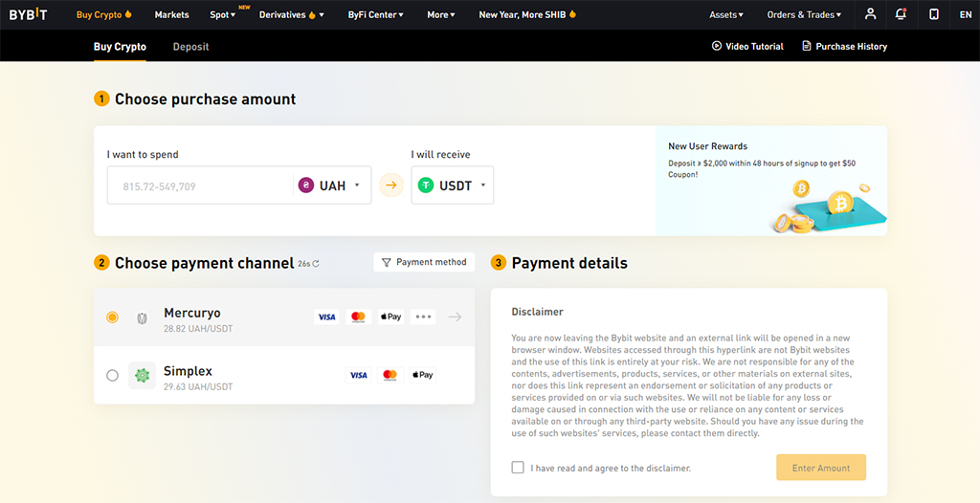Open the USDT receive currency dropdown
980x503 pixels.
453,186
